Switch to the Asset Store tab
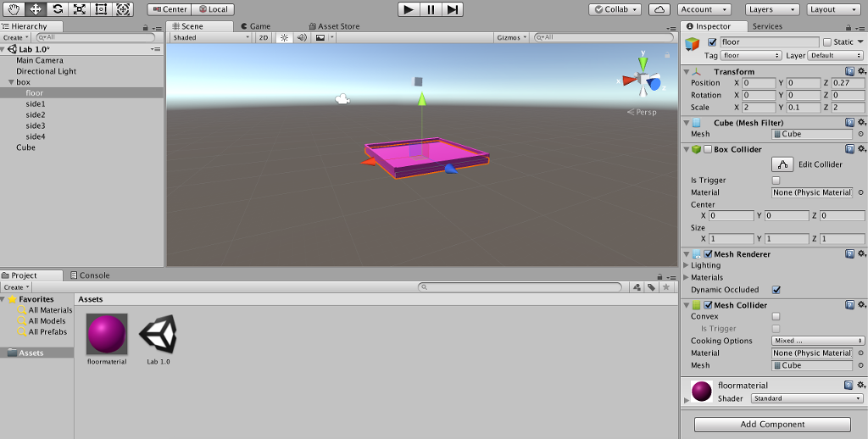 pos(334,26)
